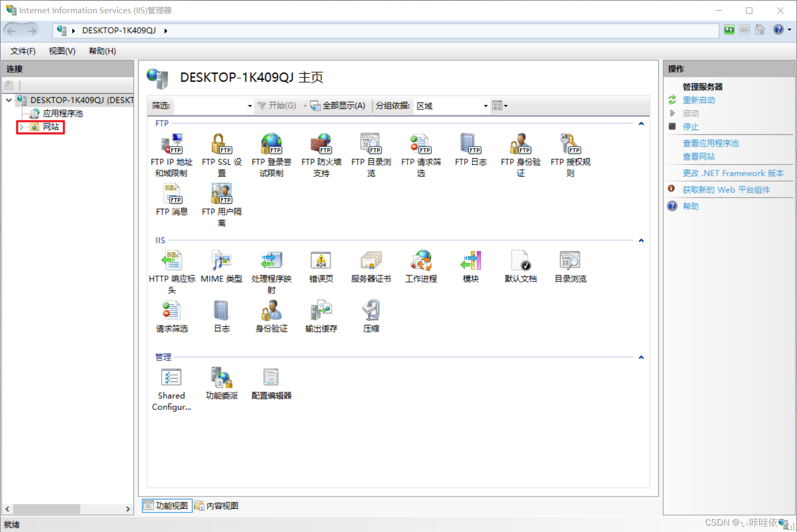
Task: Collapse the IIS group section
Action: tap(641, 241)
